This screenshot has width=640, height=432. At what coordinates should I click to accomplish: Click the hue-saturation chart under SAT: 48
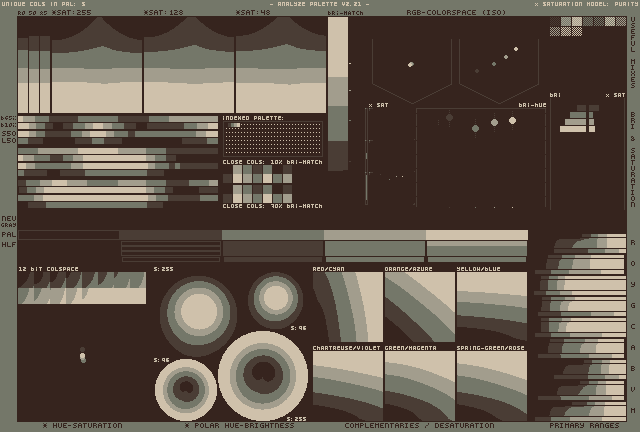point(281,65)
